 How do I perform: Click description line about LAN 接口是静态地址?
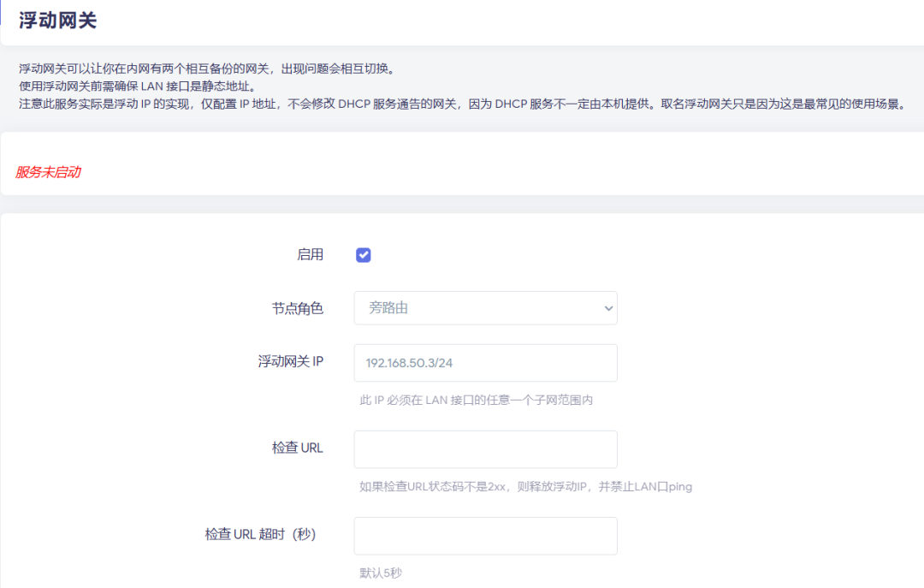tap(137, 86)
